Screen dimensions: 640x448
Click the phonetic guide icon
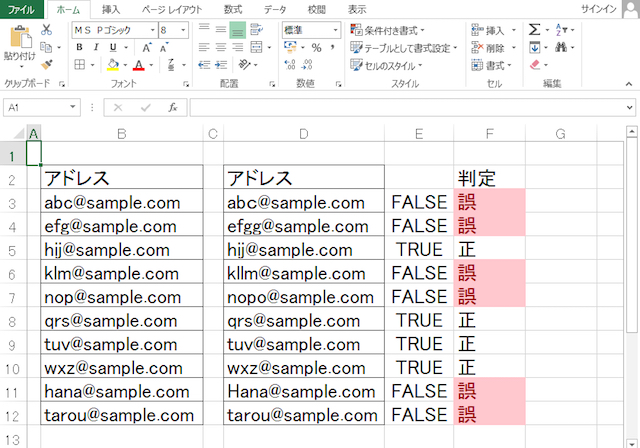pyautogui.click(x=171, y=64)
